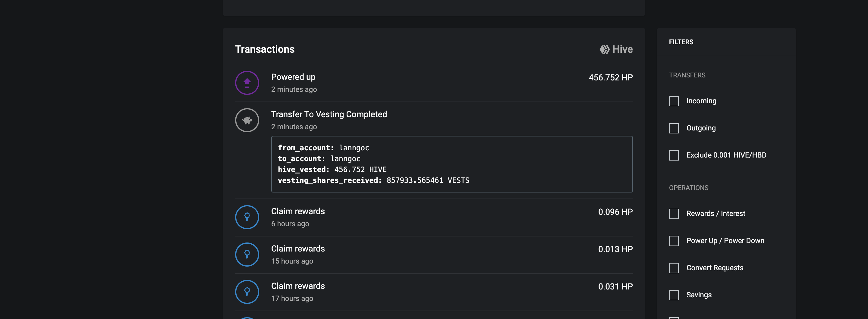
Task: Click the 6 hours ago Claim rewards icon
Action: coord(247,217)
